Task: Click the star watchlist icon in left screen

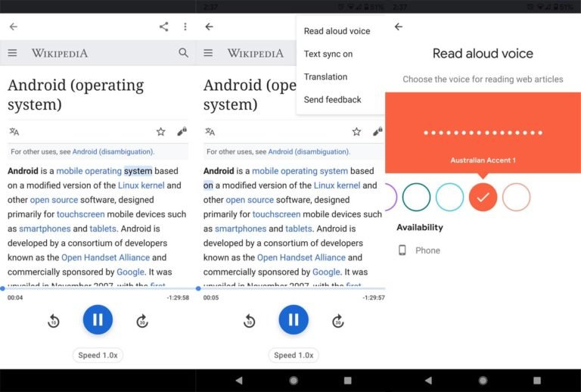Action: (160, 132)
